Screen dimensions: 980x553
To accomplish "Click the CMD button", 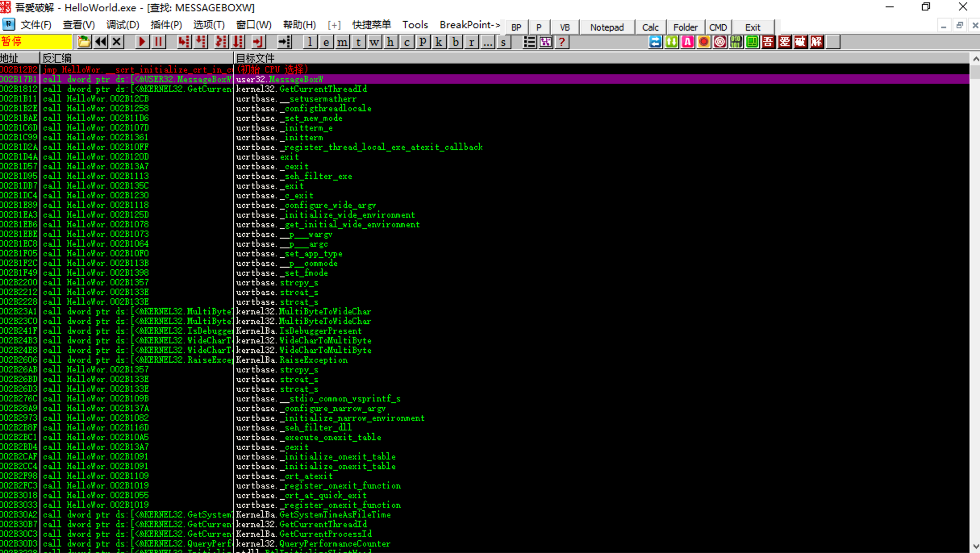I will tap(718, 27).
